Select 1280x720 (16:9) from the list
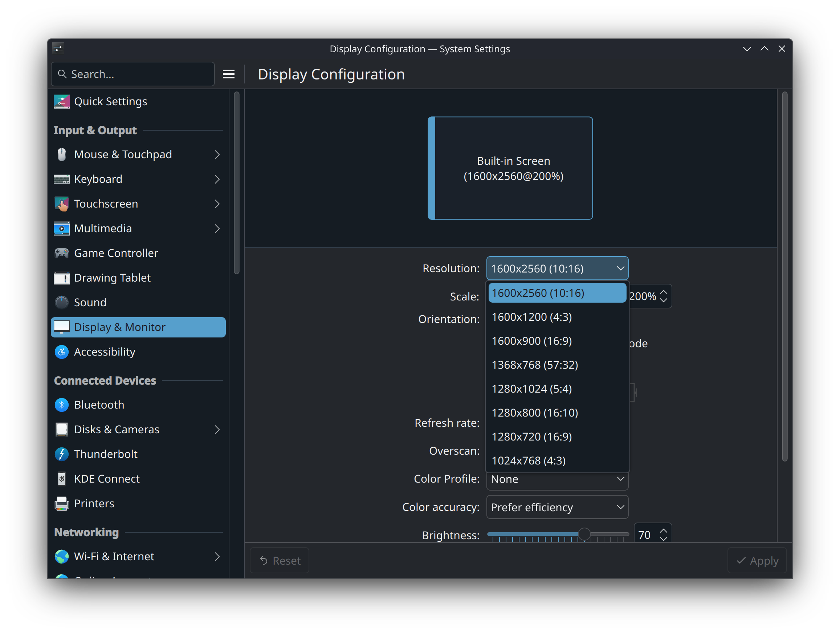Image resolution: width=840 pixels, height=635 pixels. click(x=532, y=437)
